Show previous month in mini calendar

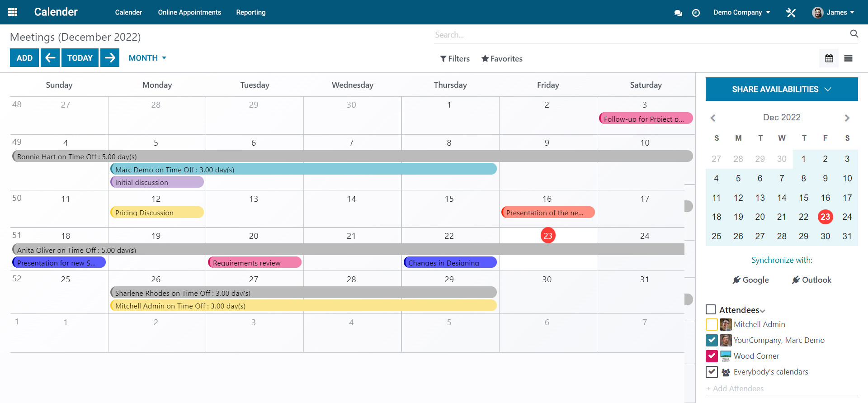pyautogui.click(x=713, y=118)
